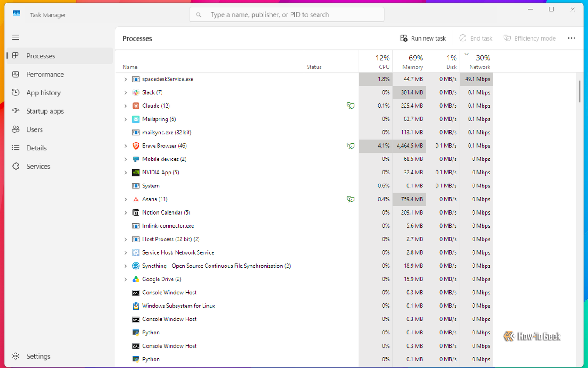Sort by the Name column header
The height and width of the screenshot is (368, 588).
pos(210,61)
